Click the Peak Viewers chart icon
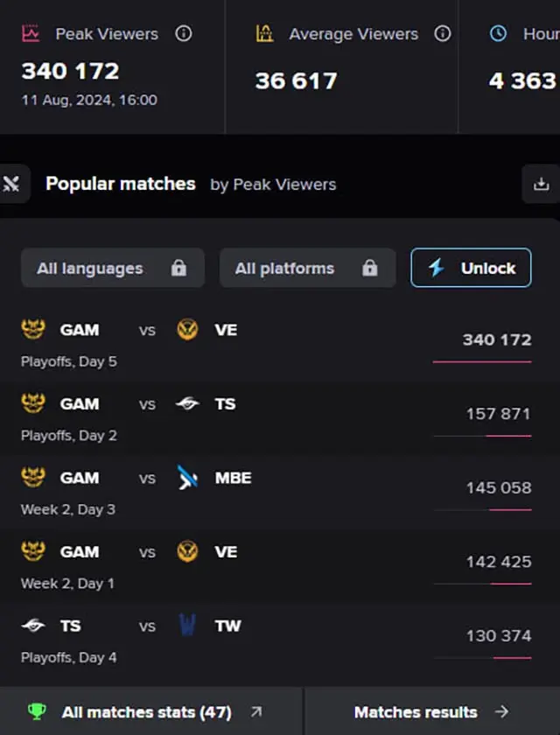This screenshot has height=735, width=560. click(x=31, y=34)
